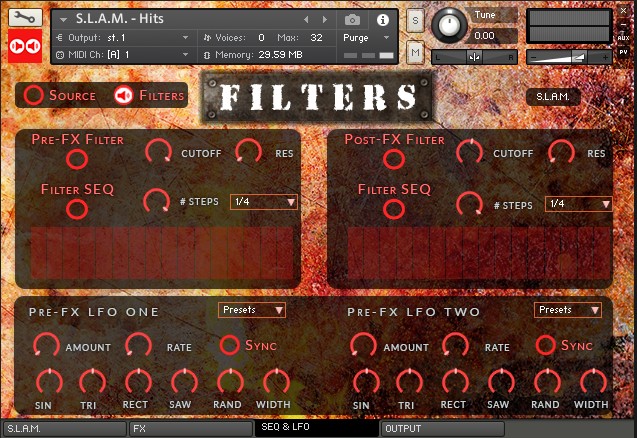Adjust the LFO TWO WIDTH knob
Viewport: 637px width, 438px height.
(594, 382)
